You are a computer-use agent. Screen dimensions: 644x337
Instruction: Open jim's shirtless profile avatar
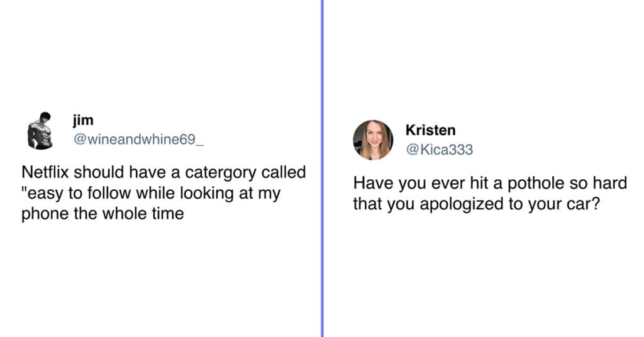pos(41,130)
